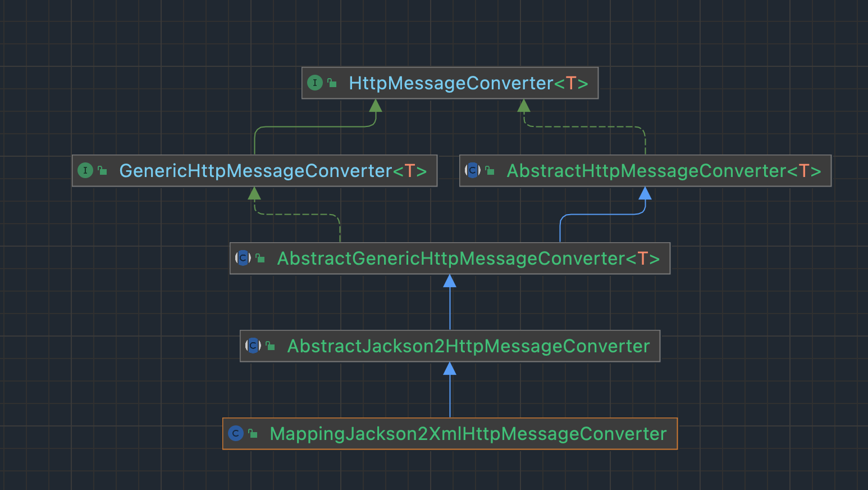Image resolution: width=868 pixels, height=490 pixels.
Task: Select the AbstractHttpMessageConverter<T> name text
Action: click(664, 171)
